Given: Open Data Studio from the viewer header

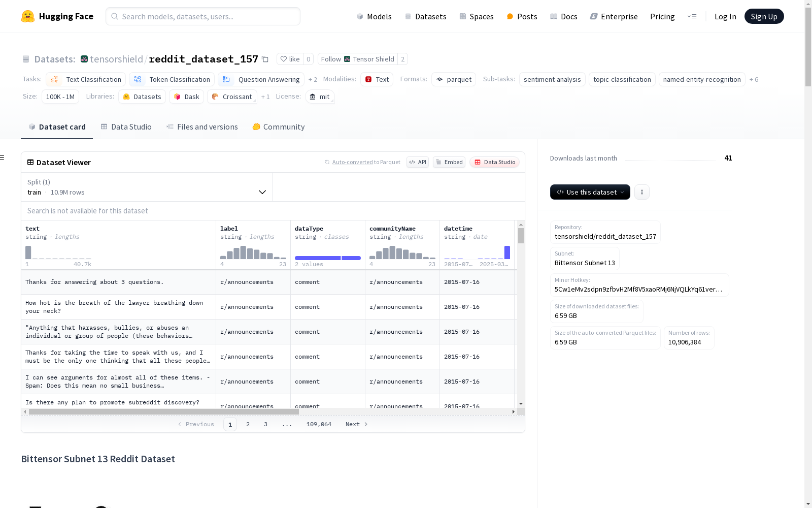Looking at the screenshot, I should click(x=495, y=162).
